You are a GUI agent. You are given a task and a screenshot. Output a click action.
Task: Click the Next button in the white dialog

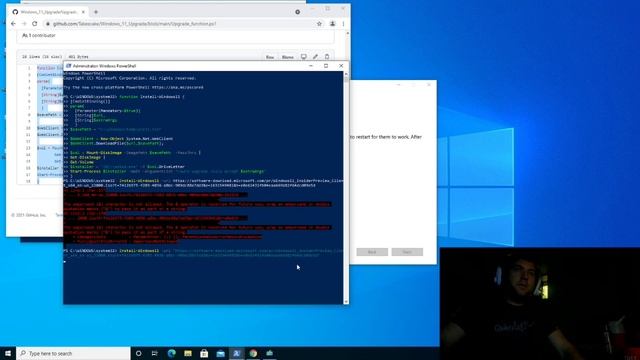pyautogui.click(x=407, y=252)
